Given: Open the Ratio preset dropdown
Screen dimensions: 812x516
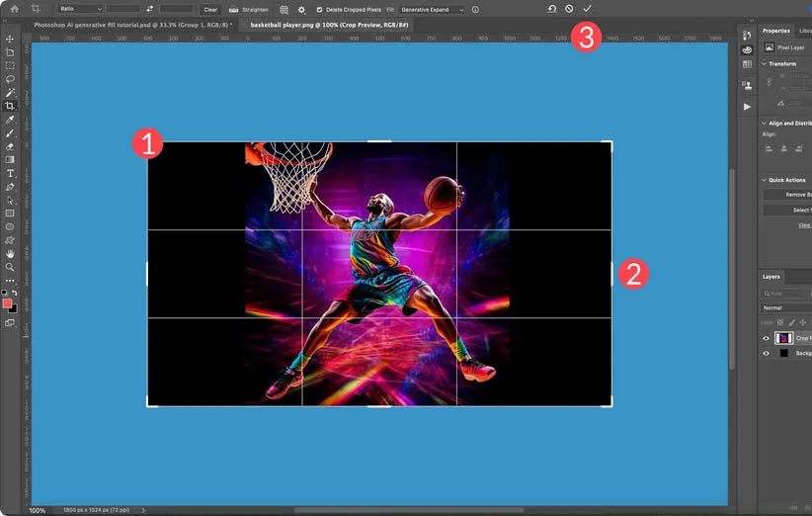Looking at the screenshot, I should (79, 9).
